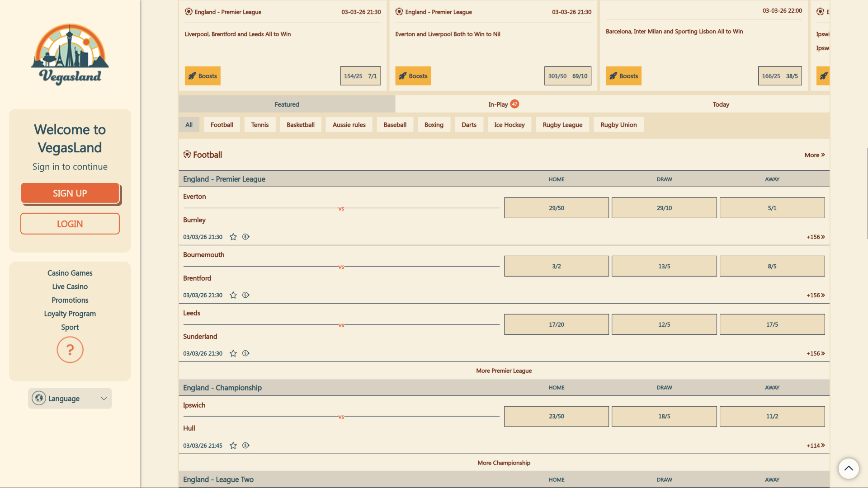868x488 pixels.
Task: Click the scroll-to-top arrow button
Action: 849,469
